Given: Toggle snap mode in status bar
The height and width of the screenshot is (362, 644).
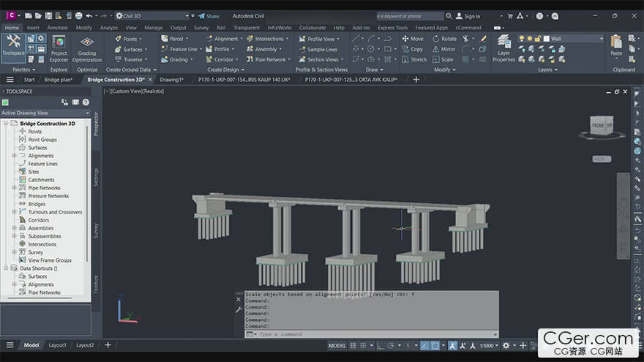Looking at the screenshot, I should 363,346.
